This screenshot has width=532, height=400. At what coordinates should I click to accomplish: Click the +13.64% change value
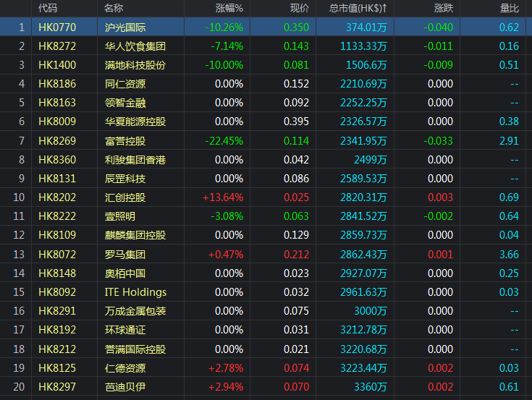pyautogui.click(x=223, y=197)
